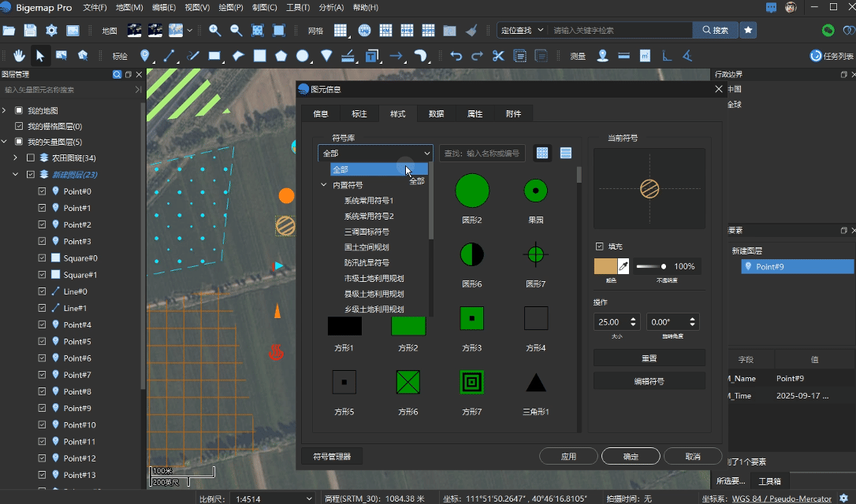856x504 pixels.
Task: Click the tan fill color swatch
Action: click(605, 266)
